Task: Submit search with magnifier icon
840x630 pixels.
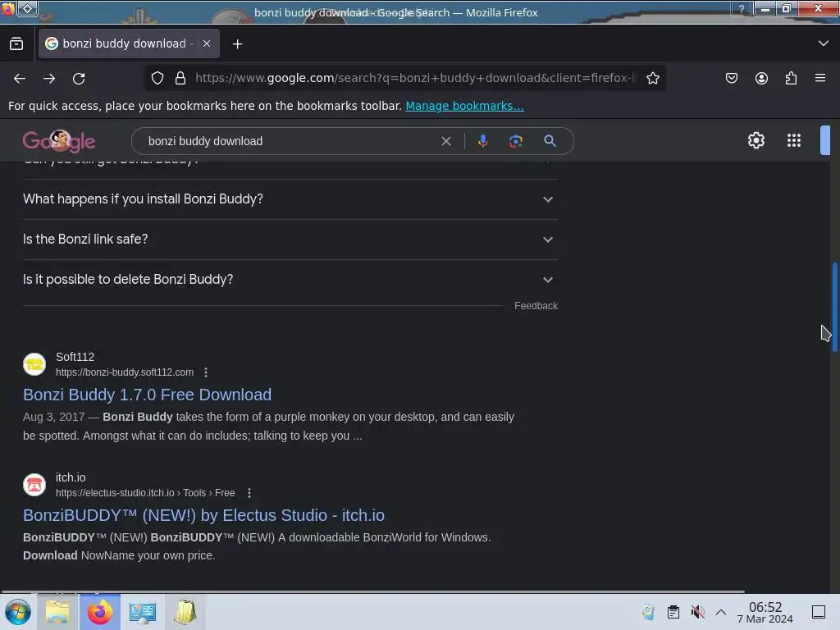Action: [550, 141]
